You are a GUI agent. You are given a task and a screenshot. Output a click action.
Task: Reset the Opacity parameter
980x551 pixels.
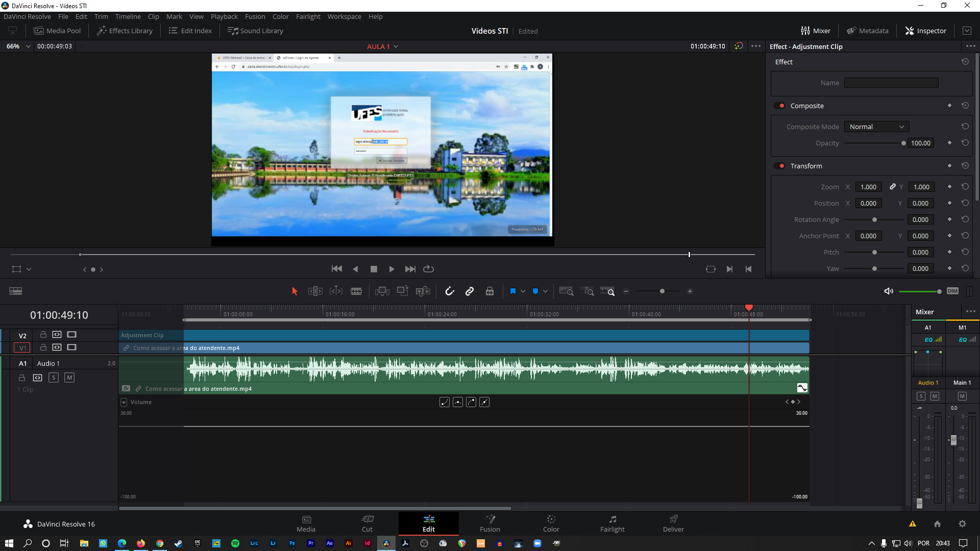(965, 143)
